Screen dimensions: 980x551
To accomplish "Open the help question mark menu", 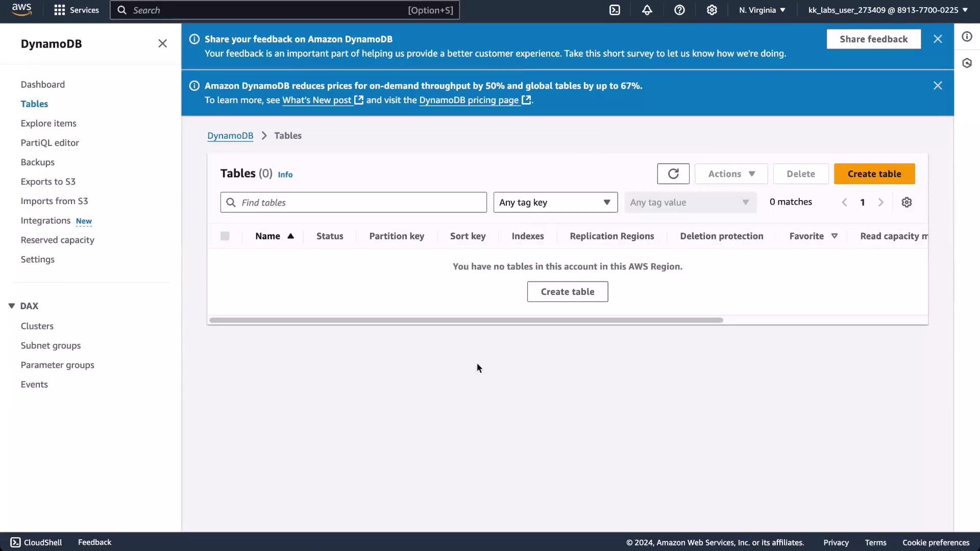I will click(679, 10).
